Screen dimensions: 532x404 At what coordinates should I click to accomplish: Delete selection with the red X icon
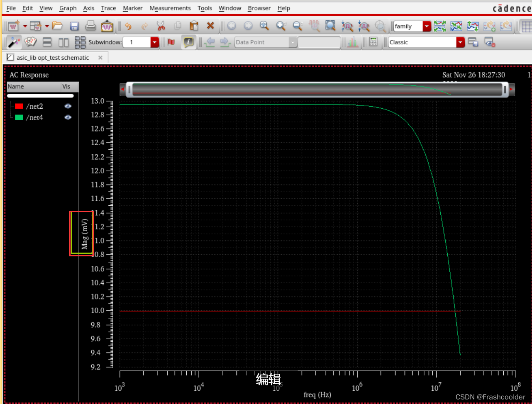click(210, 26)
